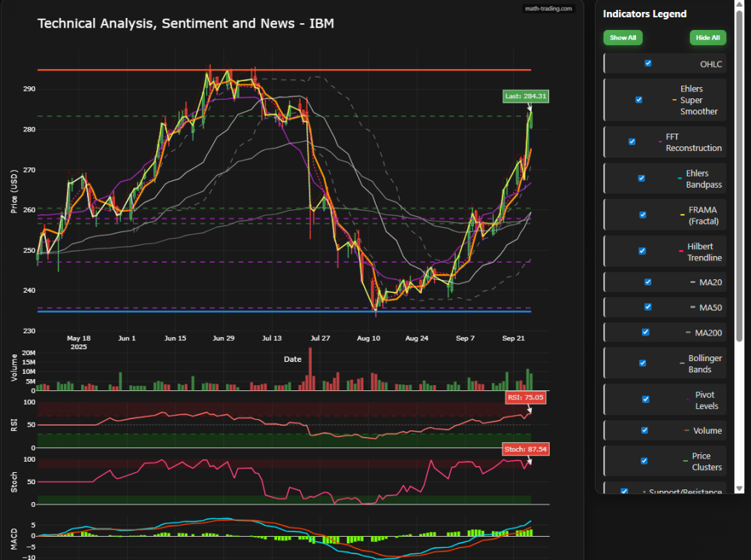
Task: Toggle the FRAMA (Fractal) checkbox
Action: point(643,215)
